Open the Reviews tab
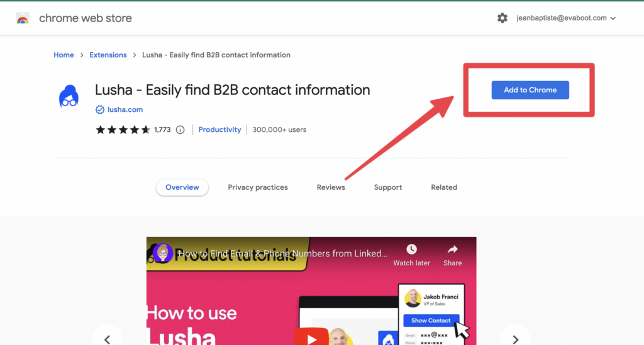The height and width of the screenshot is (345, 644). (x=331, y=187)
